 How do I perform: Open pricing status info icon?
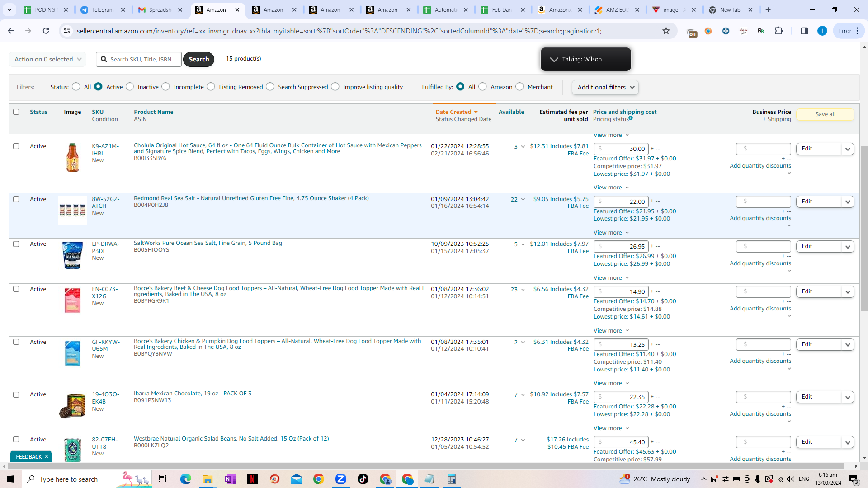[631, 118]
